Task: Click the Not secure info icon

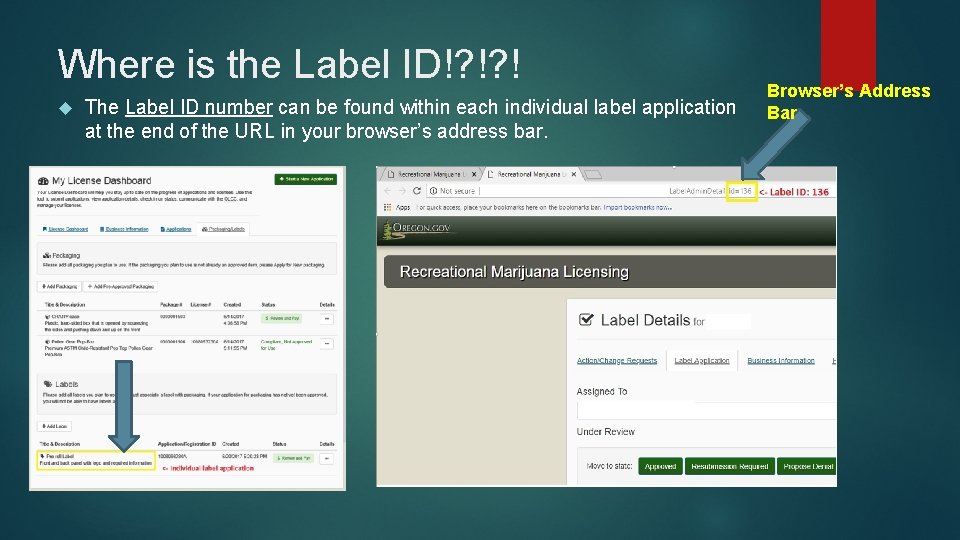Action: click(x=433, y=191)
